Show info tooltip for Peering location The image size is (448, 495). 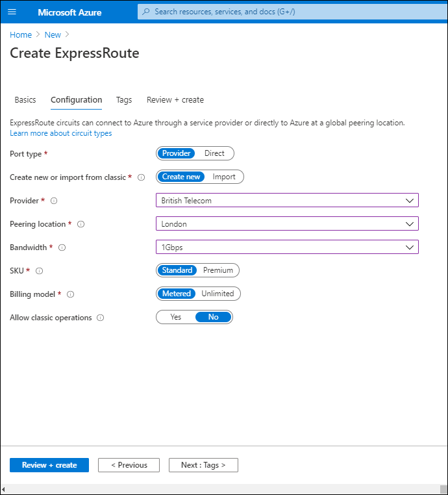point(81,224)
